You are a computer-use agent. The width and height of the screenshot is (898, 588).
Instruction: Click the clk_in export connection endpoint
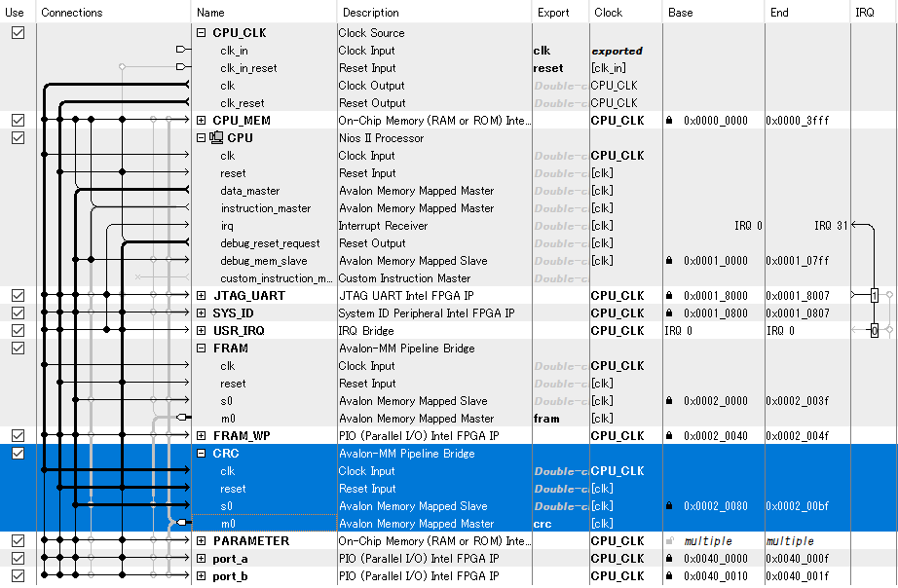tap(181, 50)
